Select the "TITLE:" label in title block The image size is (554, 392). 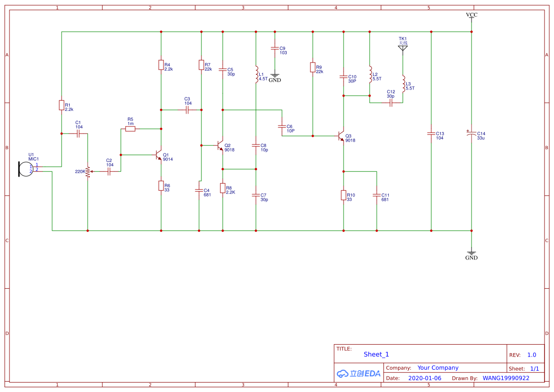344,349
